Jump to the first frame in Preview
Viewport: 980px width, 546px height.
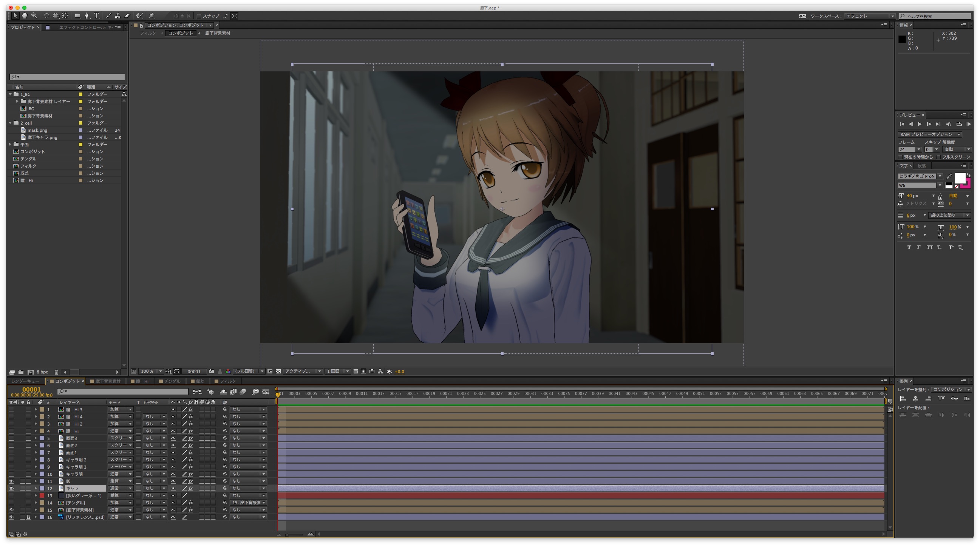point(902,124)
